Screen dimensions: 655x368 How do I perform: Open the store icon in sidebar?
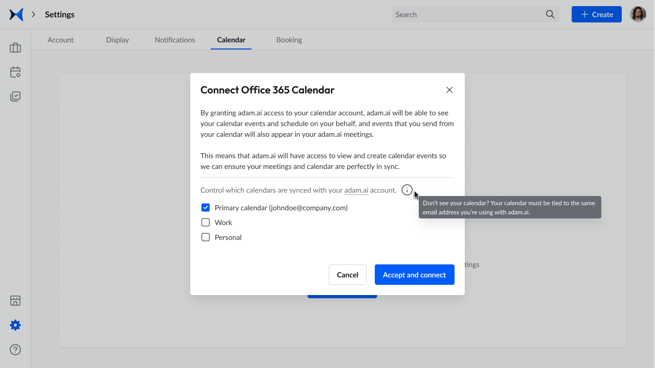tap(15, 301)
